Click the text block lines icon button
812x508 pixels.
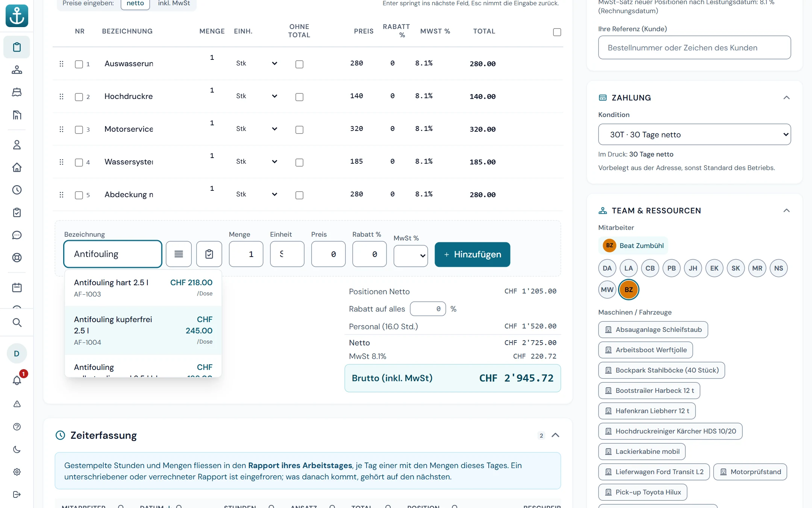coord(179,254)
